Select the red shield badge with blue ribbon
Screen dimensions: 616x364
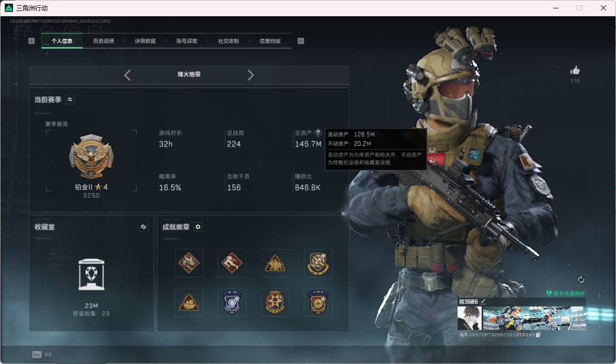click(318, 302)
